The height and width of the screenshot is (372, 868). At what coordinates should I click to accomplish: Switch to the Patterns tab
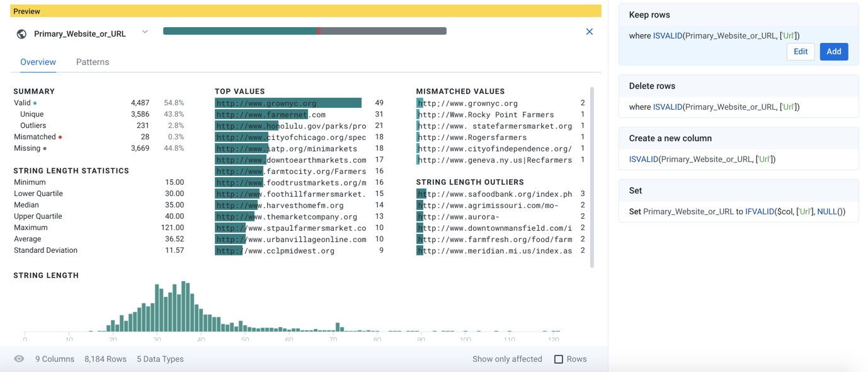pos(93,62)
